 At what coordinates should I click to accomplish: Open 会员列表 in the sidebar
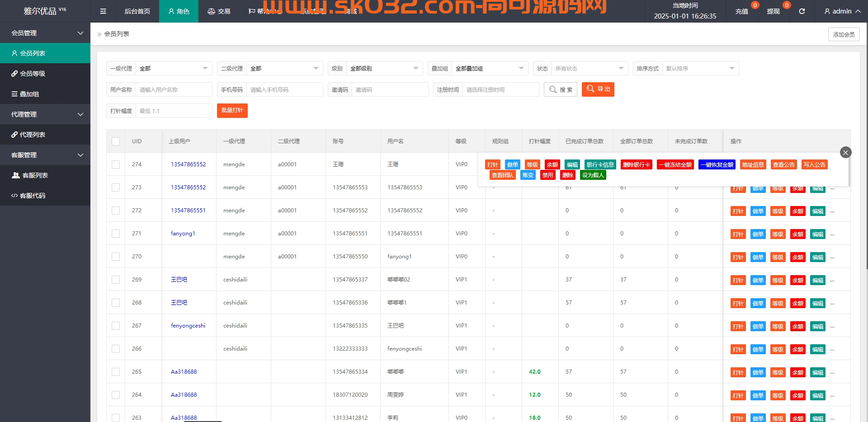[x=45, y=53]
